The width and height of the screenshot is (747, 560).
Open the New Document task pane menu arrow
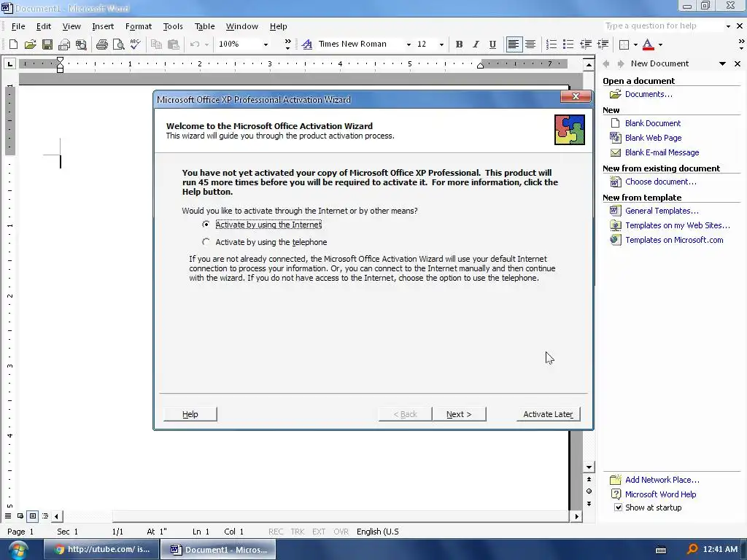tap(723, 63)
